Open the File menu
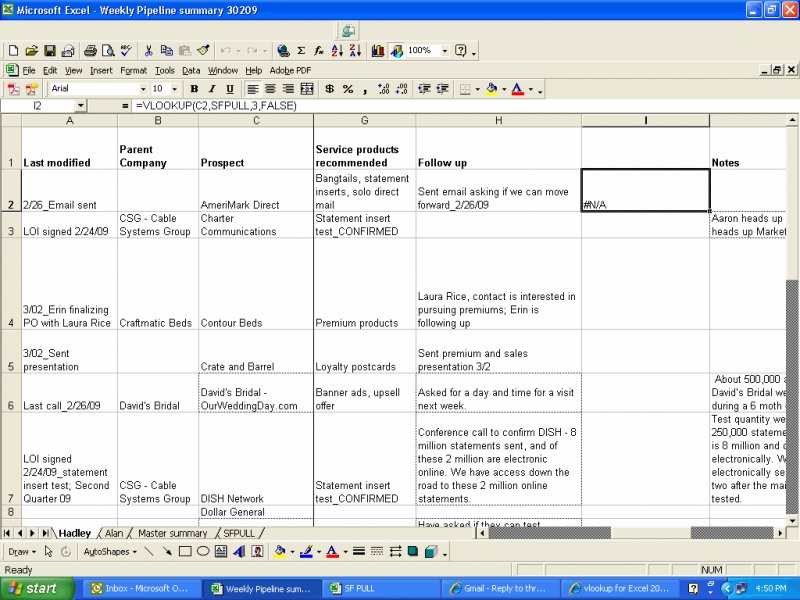The image size is (800, 600). tap(29, 70)
